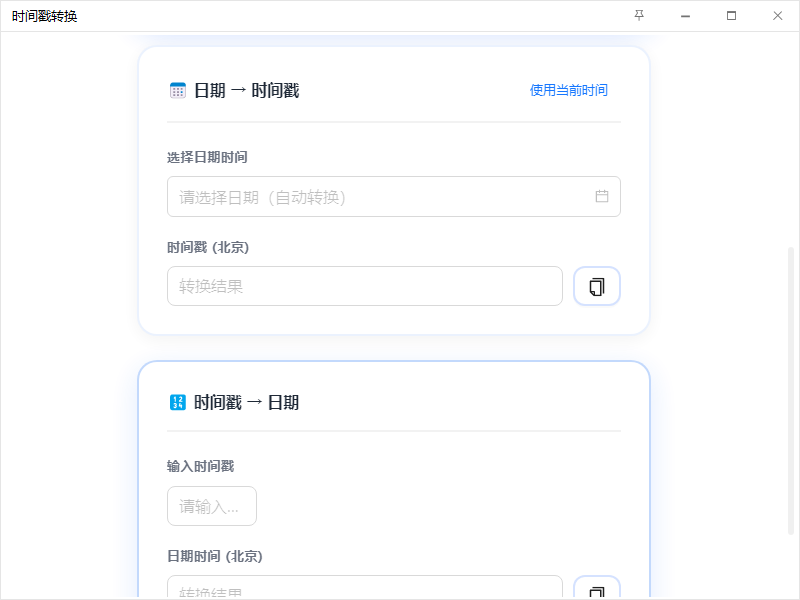Close the 时间戳转换 window

[777, 16]
